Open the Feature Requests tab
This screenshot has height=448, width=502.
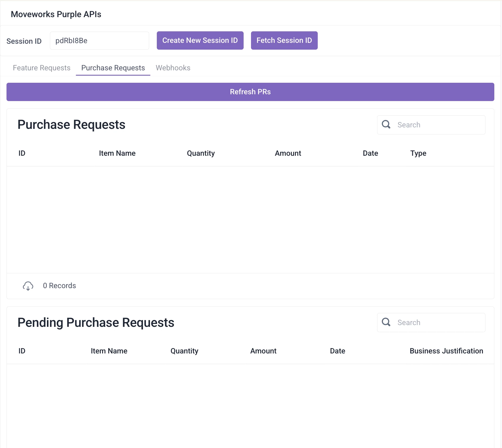pos(42,68)
